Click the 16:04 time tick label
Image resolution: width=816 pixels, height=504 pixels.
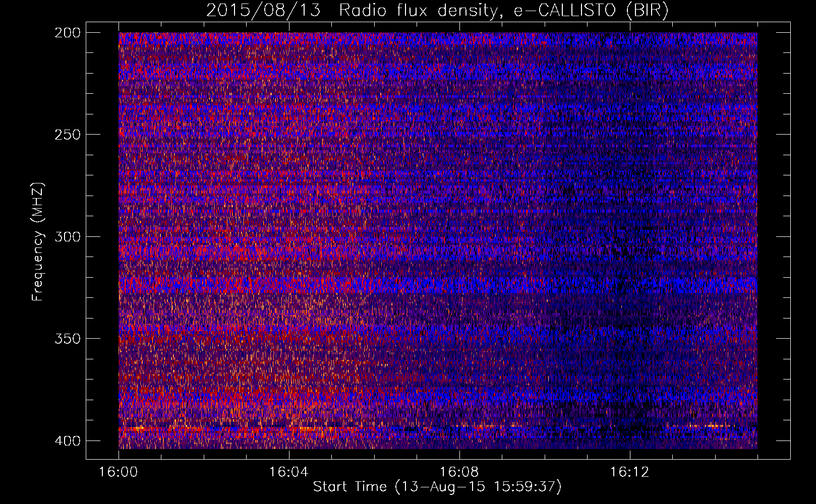288,472
